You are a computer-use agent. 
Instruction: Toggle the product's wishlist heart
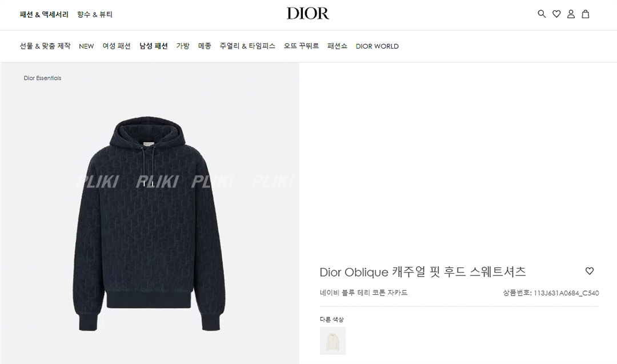click(x=590, y=271)
